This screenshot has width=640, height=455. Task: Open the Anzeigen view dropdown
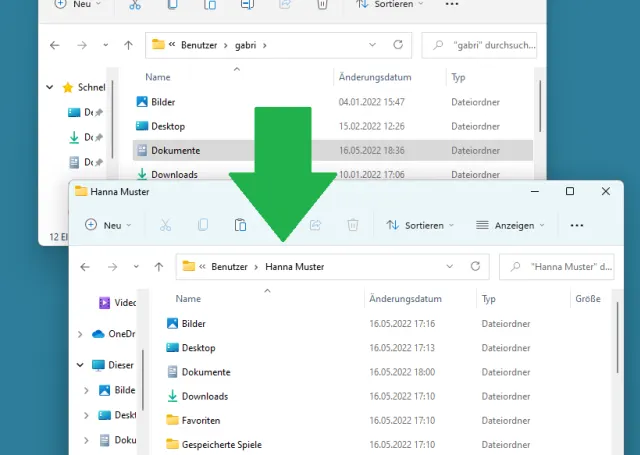(x=510, y=225)
